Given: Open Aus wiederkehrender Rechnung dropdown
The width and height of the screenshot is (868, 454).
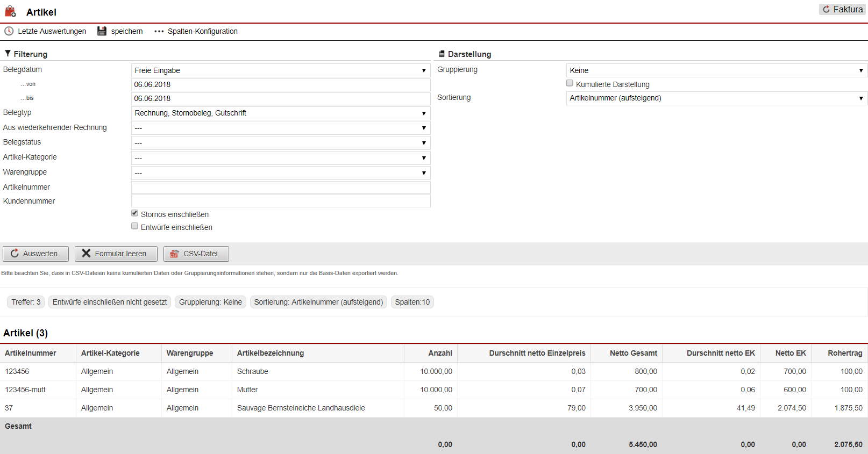Looking at the screenshot, I should coord(281,128).
